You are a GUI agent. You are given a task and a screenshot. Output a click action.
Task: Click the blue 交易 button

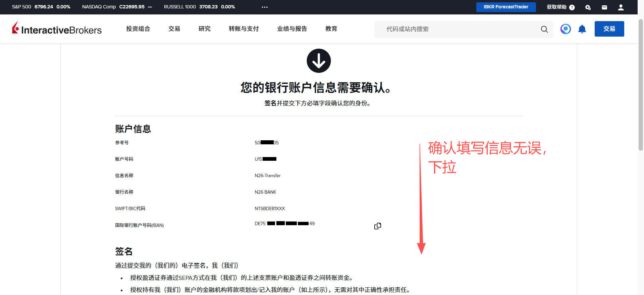click(x=609, y=29)
